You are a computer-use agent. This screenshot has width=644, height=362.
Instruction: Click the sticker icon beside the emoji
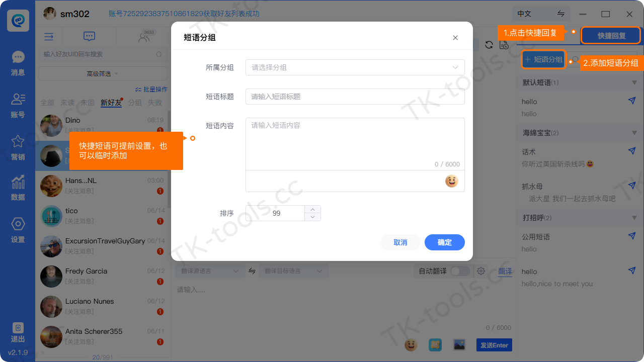435,345
